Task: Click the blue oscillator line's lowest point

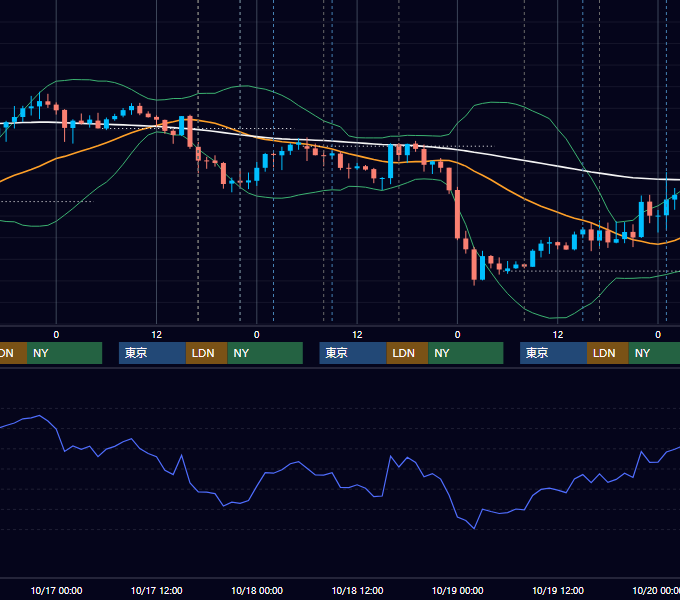Action: click(x=474, y=528)
